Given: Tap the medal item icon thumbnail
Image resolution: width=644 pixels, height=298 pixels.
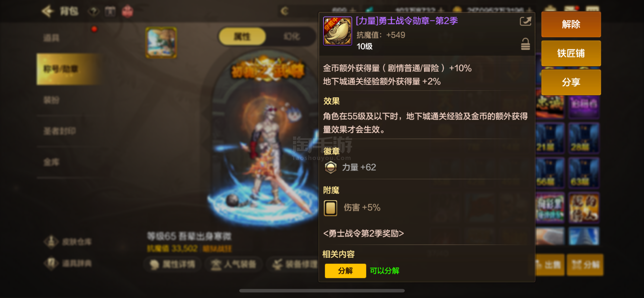Looking at the screenshot, I should pos(338,31).
